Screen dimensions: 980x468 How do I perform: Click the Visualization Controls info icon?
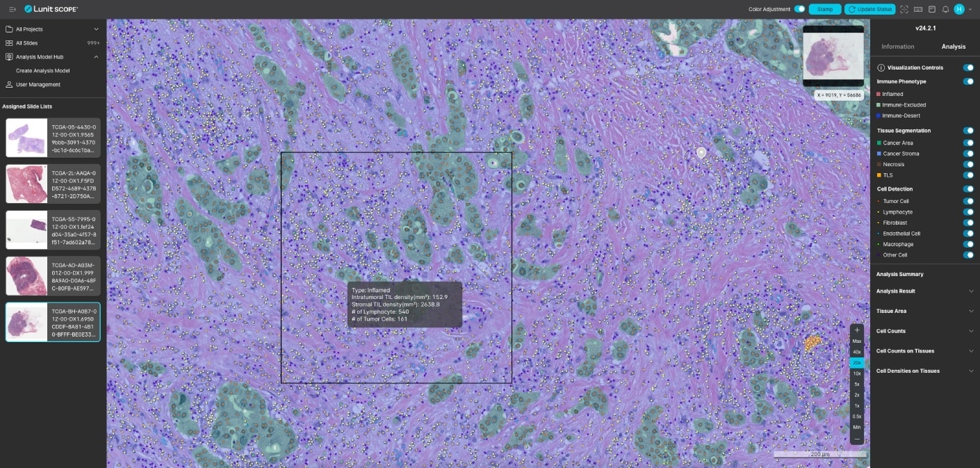point(881,67)
